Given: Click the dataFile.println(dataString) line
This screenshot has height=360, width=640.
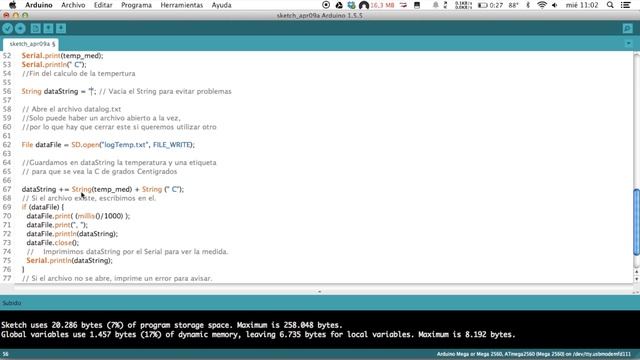Looking at the screenshot, I should tap(72, 234).
